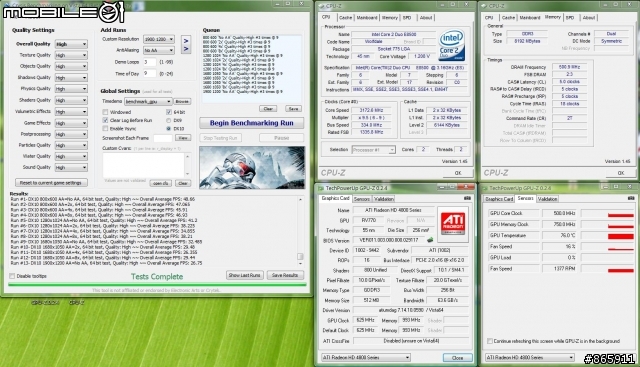This screenshot has height=367, width=640.
Task: Click the open cfg button
Action: [x=160, y=183]
